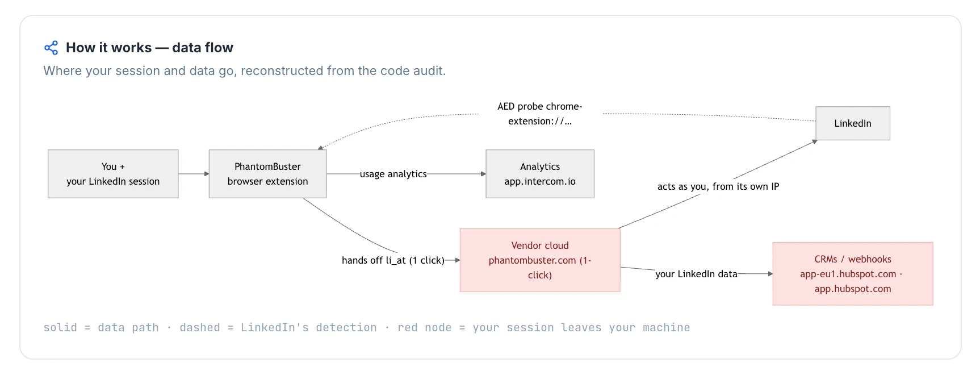Click the LinkedIn node box
The width and height of the screenshot is (980, 375).
click(853, 123)
